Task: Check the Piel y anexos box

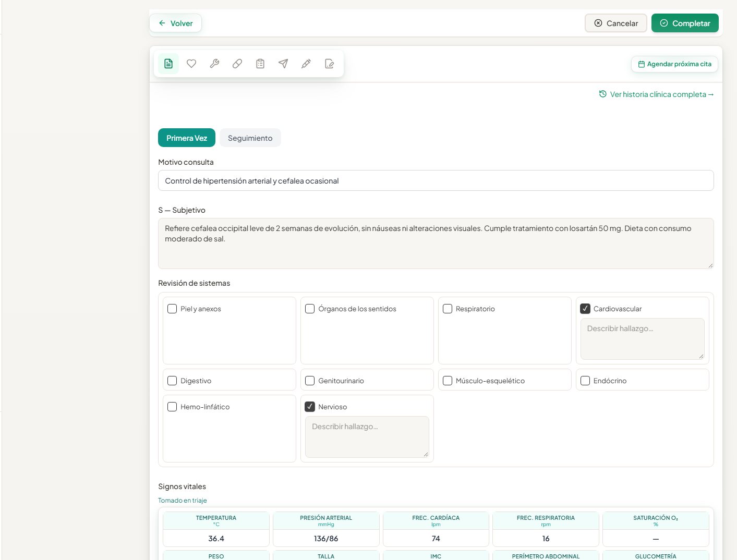Action: [172, 309]
